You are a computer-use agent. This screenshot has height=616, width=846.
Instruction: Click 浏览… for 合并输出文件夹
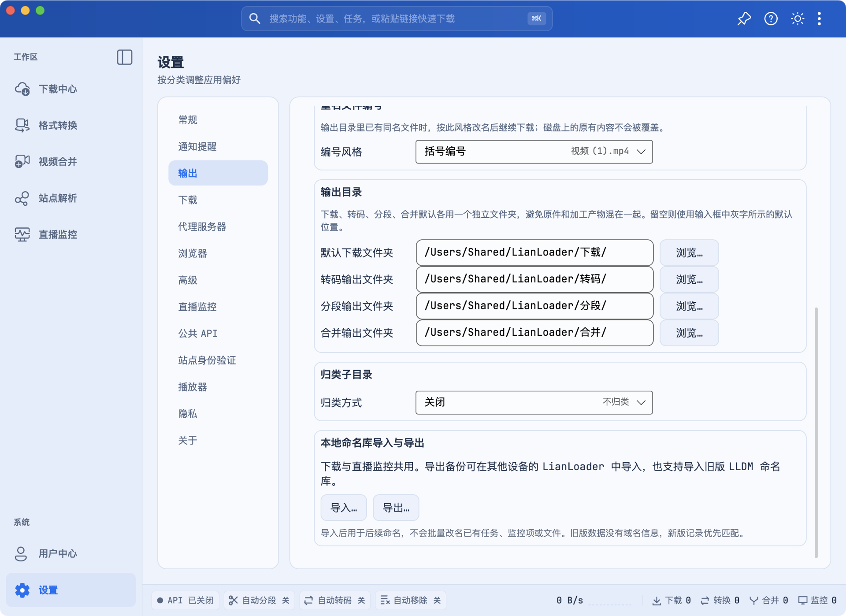(x=689, y=333)
